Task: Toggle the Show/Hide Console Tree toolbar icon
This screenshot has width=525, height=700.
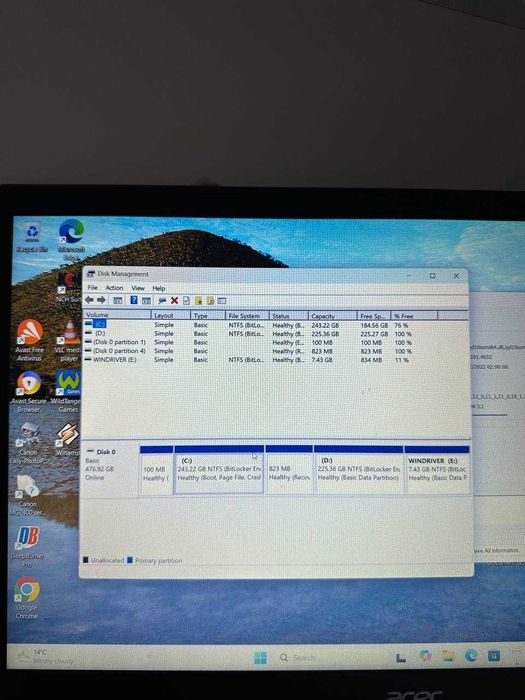Action: (x=117, y=300)
